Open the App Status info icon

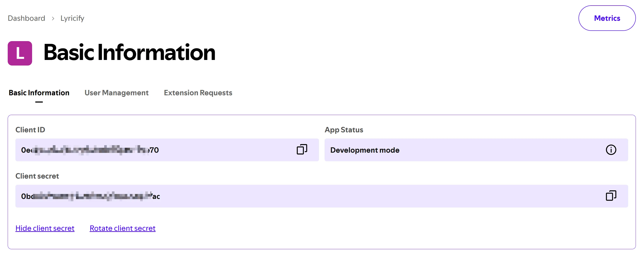click(x=611, y=150)
